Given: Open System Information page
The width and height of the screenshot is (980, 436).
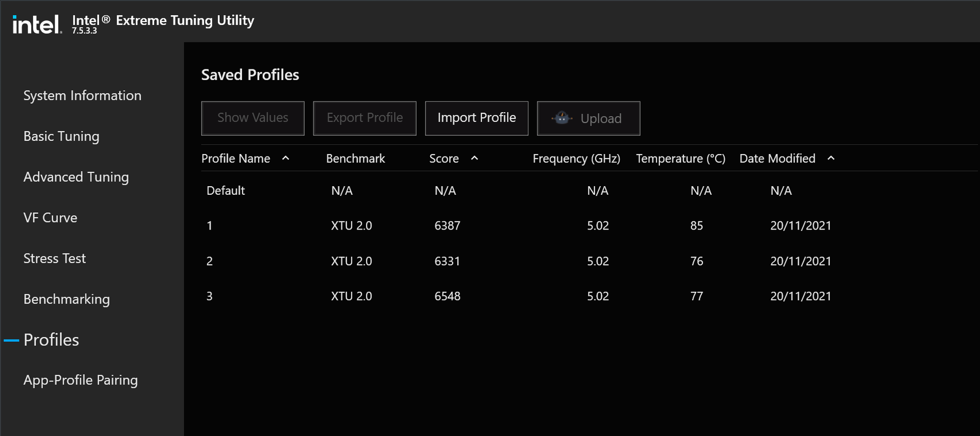Looking at the screenshot, I should pyautogui.click(x=82, y=95).
